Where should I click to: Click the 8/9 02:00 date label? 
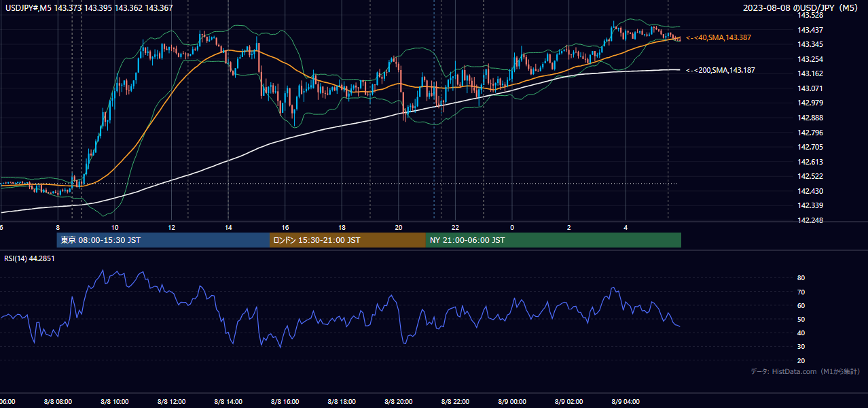(x=568, y=401)
